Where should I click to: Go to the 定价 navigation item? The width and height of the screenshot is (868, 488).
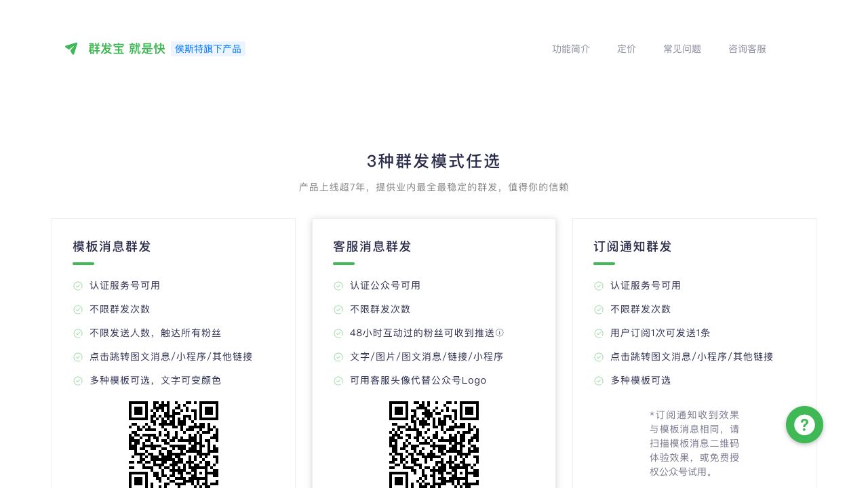626,49
